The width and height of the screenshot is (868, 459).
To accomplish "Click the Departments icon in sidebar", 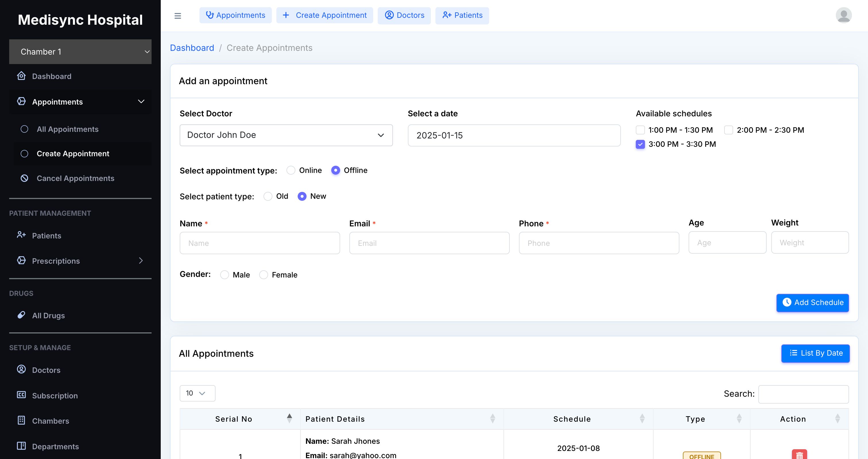I will [x=21, y=446].
